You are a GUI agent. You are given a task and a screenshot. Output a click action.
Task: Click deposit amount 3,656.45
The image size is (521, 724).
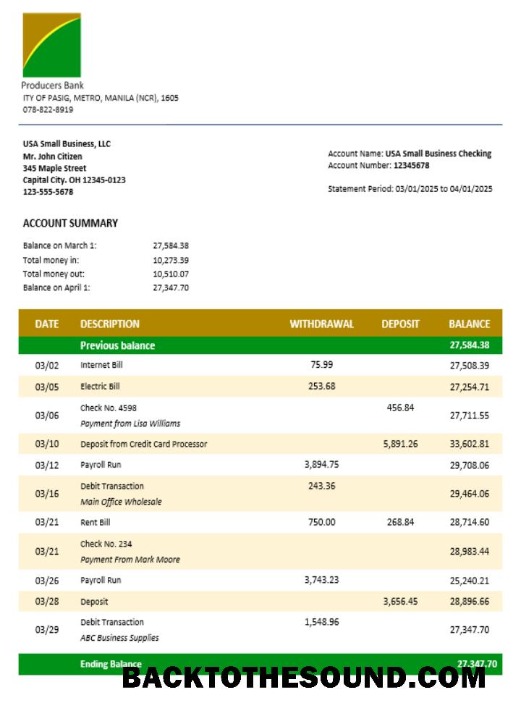coord(400,602)
